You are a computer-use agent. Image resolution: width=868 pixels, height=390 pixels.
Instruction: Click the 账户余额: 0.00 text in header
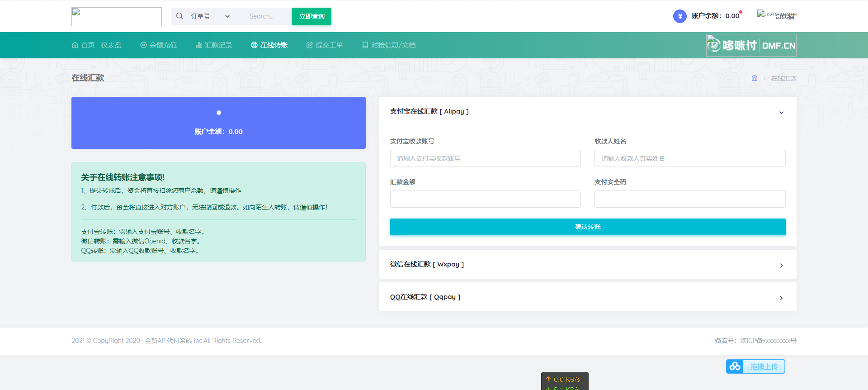[x=715, y=16]
